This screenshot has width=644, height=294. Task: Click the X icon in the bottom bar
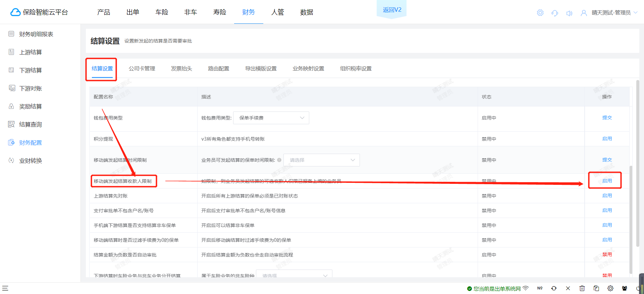coord(568,288)
